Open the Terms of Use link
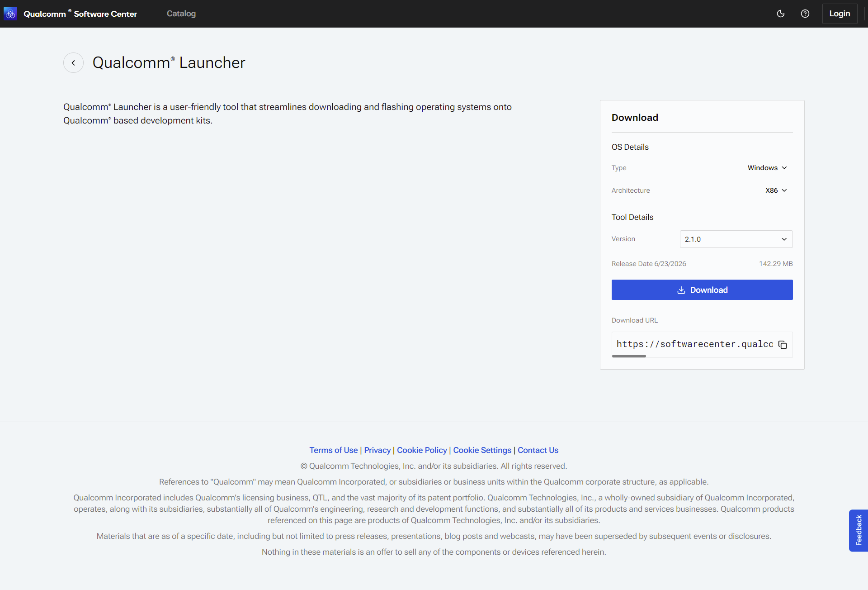The height and width of the screenshot is (590, 868). pos(333,450)
